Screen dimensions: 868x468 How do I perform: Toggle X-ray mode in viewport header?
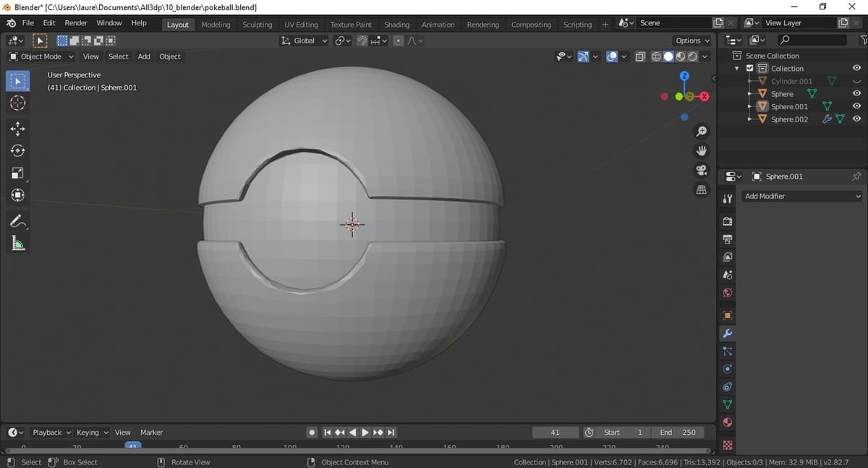[640, 56]
